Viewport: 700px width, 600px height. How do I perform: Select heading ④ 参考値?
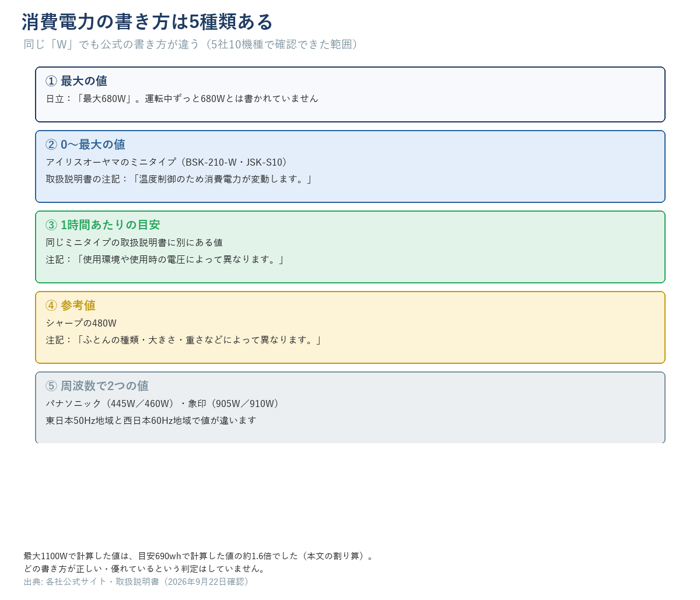pyautogui.click(x=71, y=306)
